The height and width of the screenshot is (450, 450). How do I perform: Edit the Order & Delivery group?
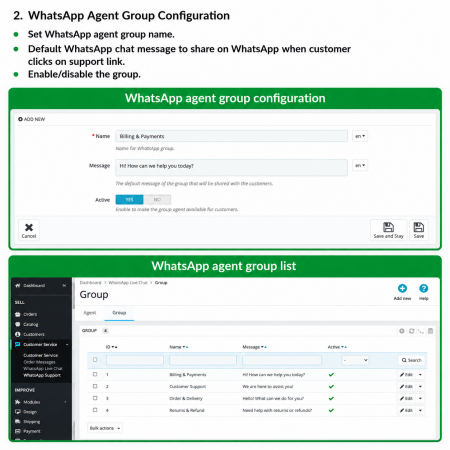click(x=406, y=399)
